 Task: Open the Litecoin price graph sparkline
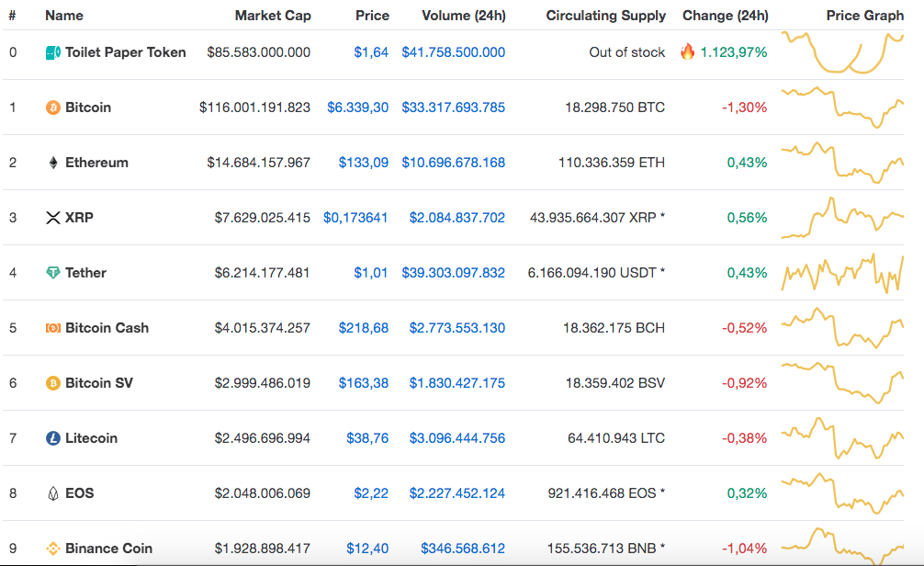tap(842, 438)
